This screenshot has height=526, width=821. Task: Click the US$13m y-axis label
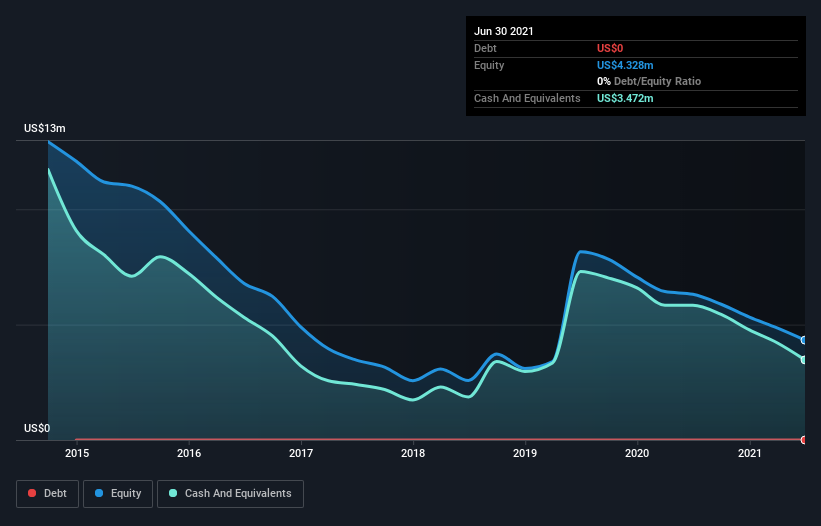pyautogui.click(x=45, y=128)
